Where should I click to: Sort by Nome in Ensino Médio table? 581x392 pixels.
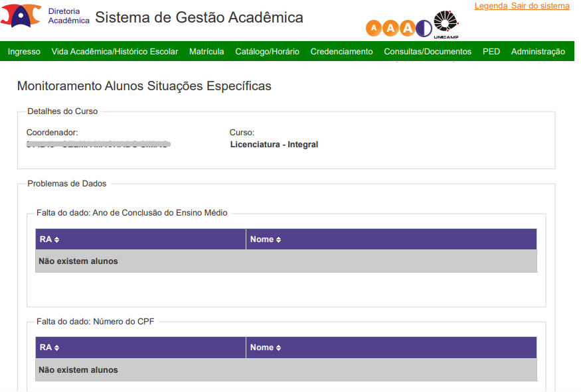click(266, 239)
